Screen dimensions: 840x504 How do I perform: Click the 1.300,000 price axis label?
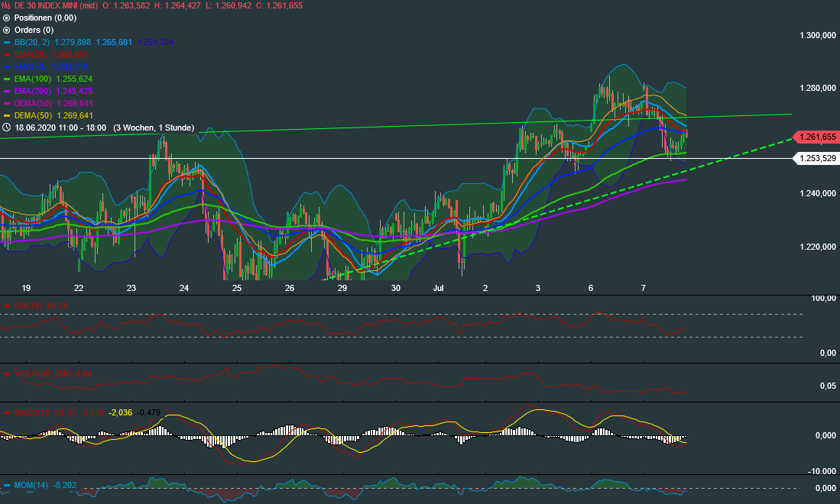pos(818,35)
